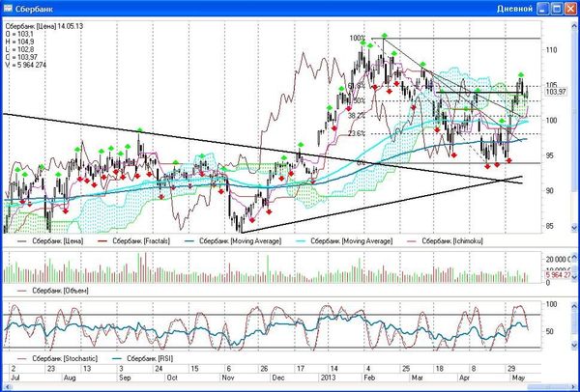Click the down arrow of the volume panel scrollbar
Screen dimensions: 580x392
[x=575, y=277]
